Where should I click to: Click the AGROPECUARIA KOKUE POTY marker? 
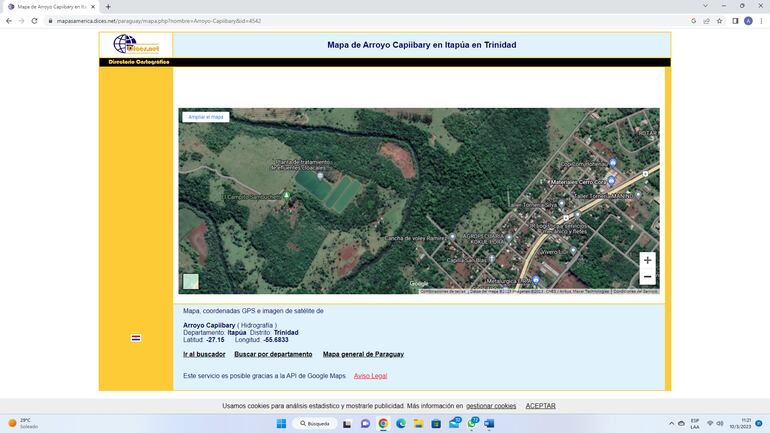pyautogui.click(x=509, y=238)
